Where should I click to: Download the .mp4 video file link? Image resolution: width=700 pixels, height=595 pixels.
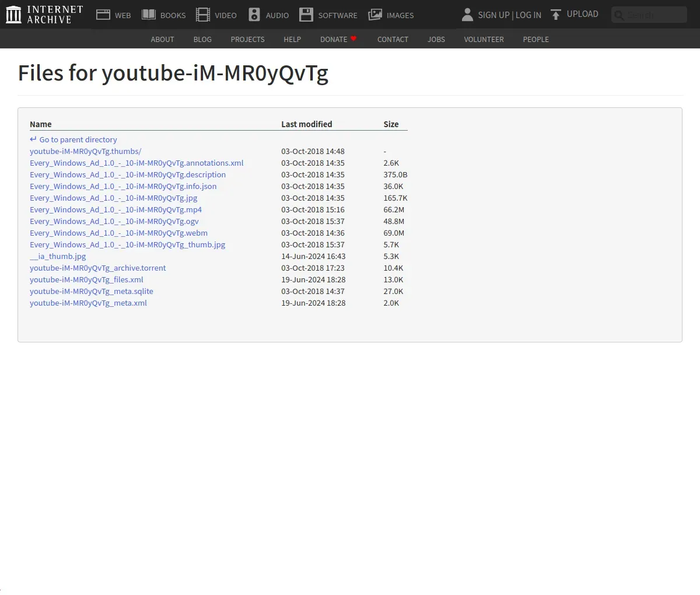pos(116,209)
